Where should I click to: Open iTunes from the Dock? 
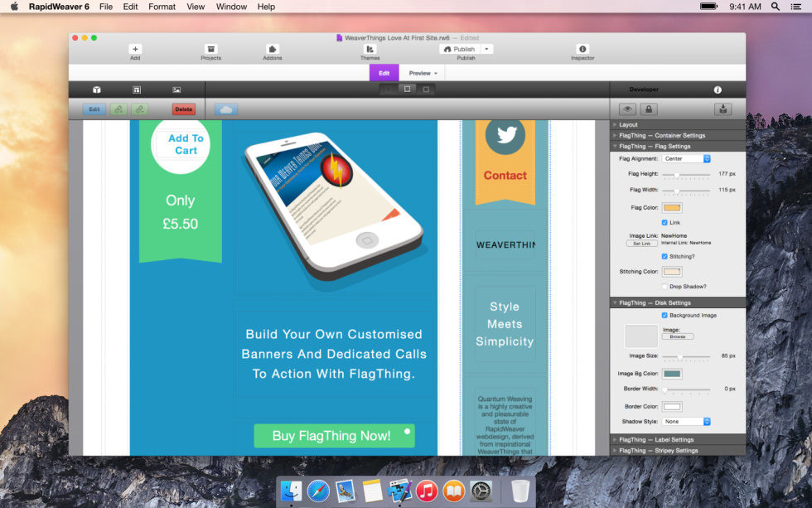427,491
